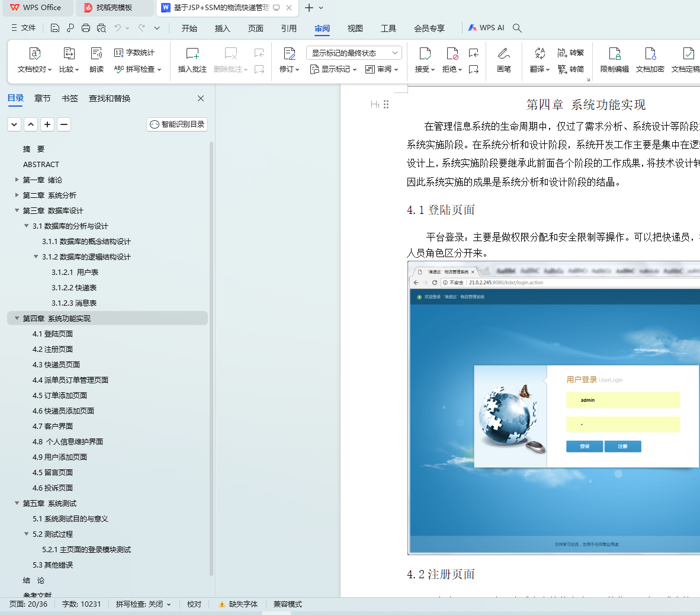This screenshot has width=700, height=615.
Task: Open 文档加密 document encryption
Action: 650,60
